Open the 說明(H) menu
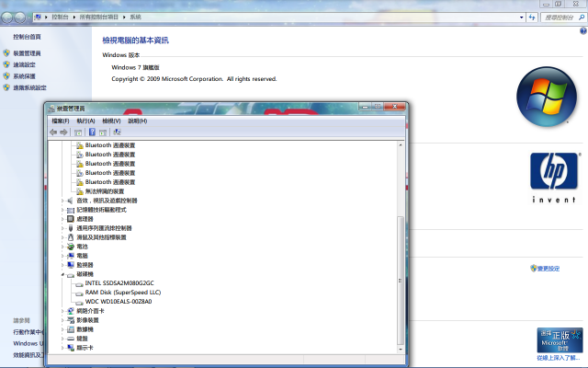Image resolution: width=588 pixels, height=368 pixels. click(x=138, y=121)
